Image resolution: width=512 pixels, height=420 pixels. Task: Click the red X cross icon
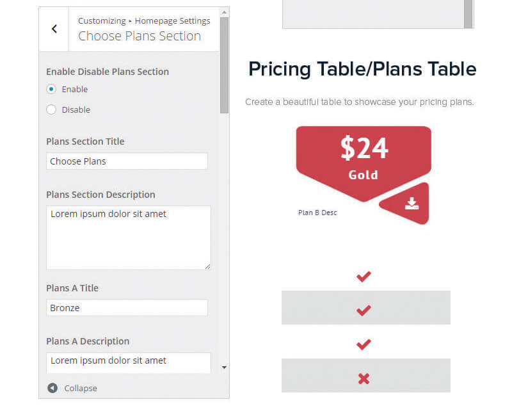[x=364, y=378]
